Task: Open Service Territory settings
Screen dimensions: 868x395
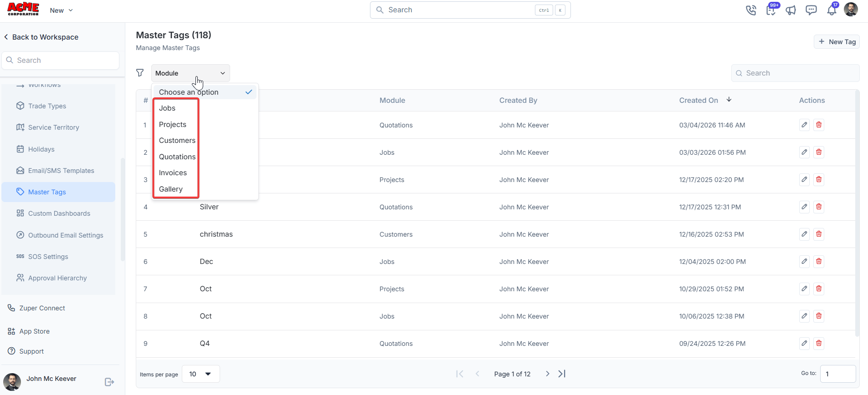Action: (58, 127)
